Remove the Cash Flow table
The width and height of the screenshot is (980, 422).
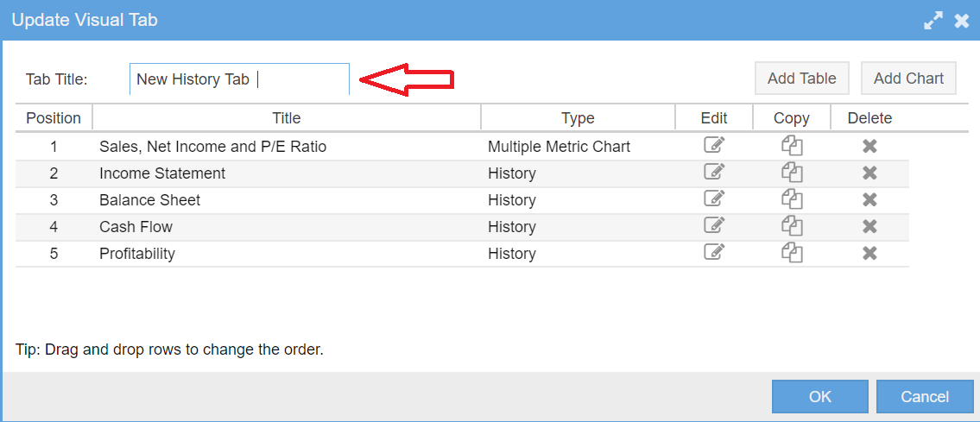click(x=869, y=227)
